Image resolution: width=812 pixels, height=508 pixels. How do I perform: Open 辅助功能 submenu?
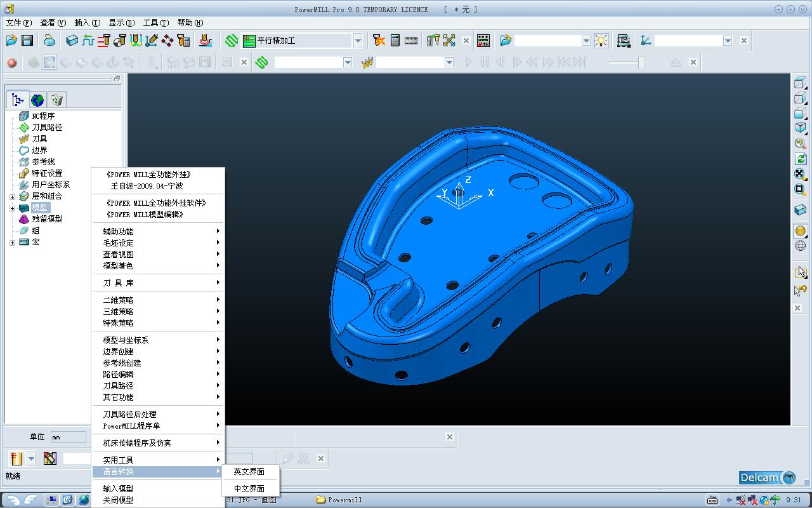click(159, 232)
